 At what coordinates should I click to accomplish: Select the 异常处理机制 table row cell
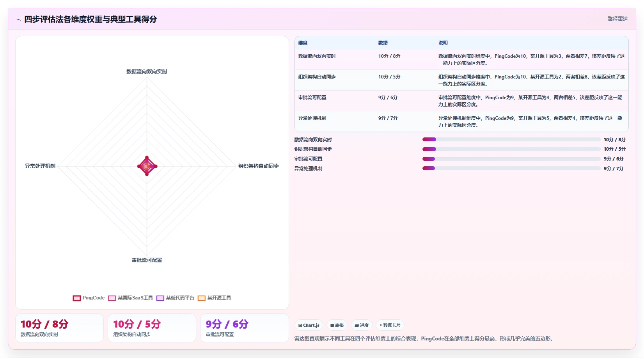[312, 118]
